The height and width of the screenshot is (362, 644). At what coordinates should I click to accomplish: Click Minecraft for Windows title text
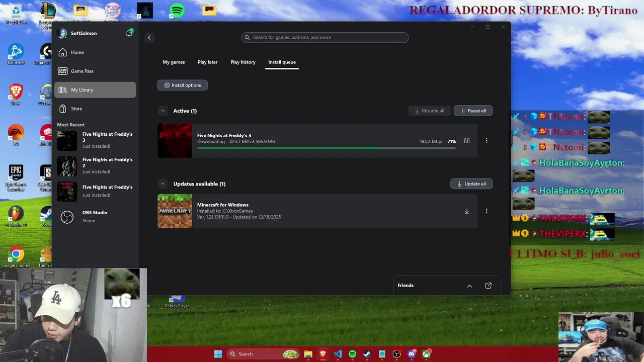[x=223, y=205]
